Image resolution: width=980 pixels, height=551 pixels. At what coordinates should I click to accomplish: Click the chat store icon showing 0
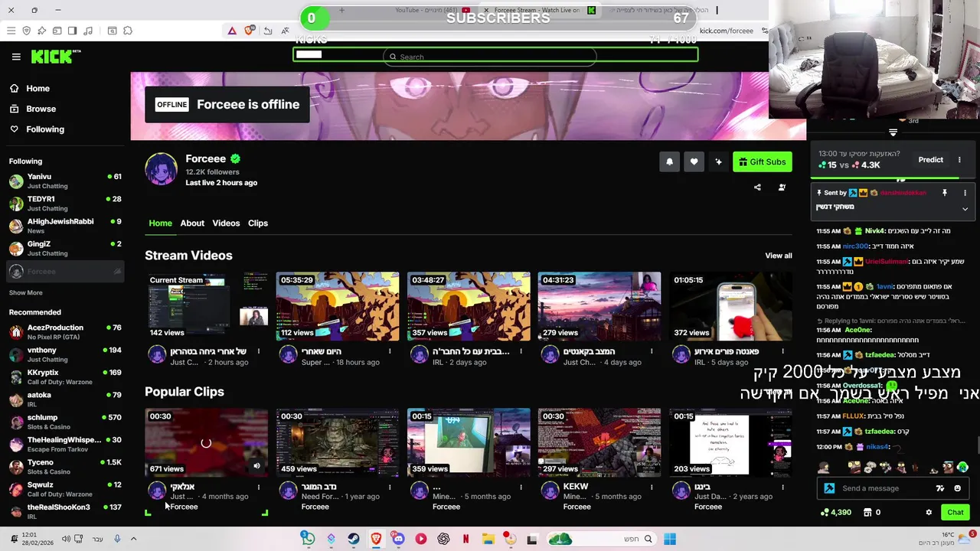coord(867,513)
